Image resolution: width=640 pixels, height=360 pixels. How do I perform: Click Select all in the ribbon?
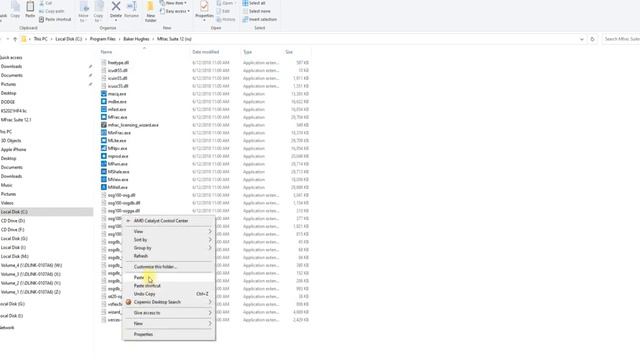[x=253, y=3]
